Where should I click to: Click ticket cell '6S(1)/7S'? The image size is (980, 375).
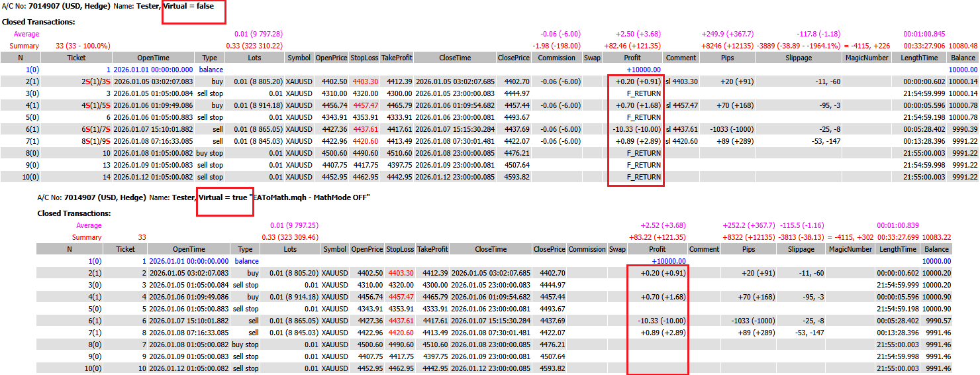point(96,129)
